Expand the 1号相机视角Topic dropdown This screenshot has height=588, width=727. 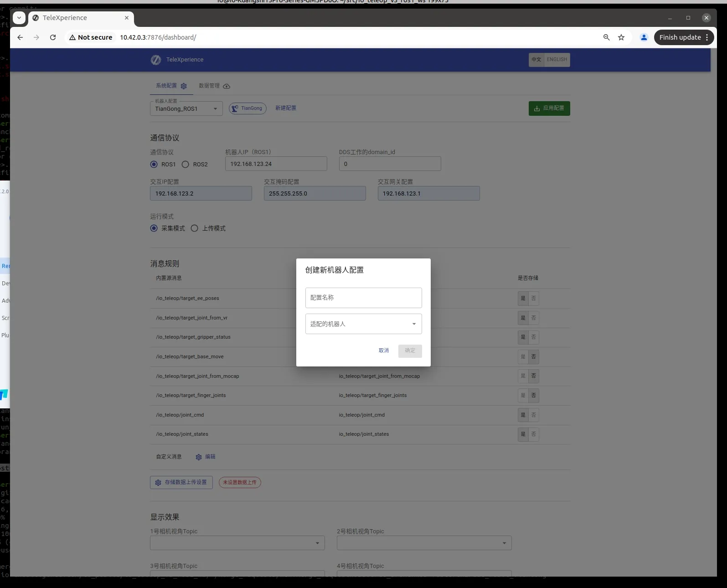237,543
